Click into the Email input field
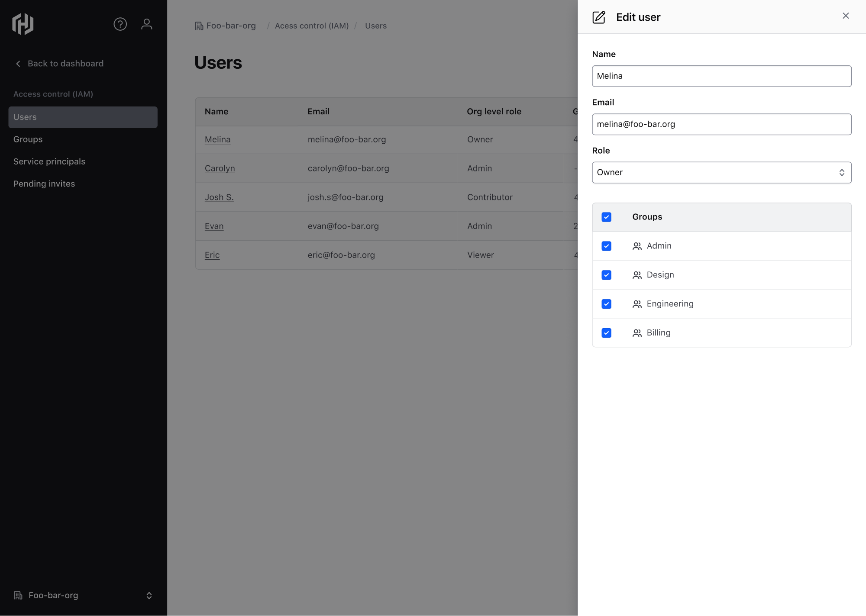This screenshot has height=616, width=866. pyautogui.click(x=721, y=125)
